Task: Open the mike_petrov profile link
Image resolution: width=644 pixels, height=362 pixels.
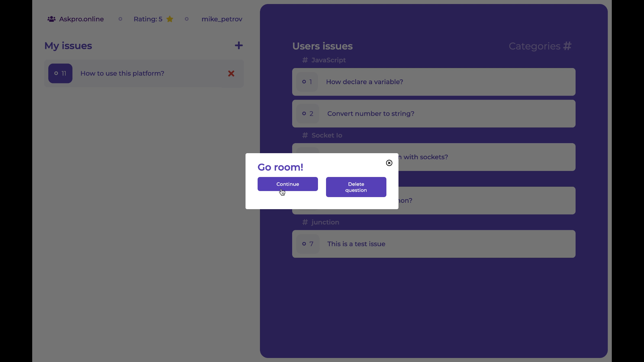Action: coord(222,19)
